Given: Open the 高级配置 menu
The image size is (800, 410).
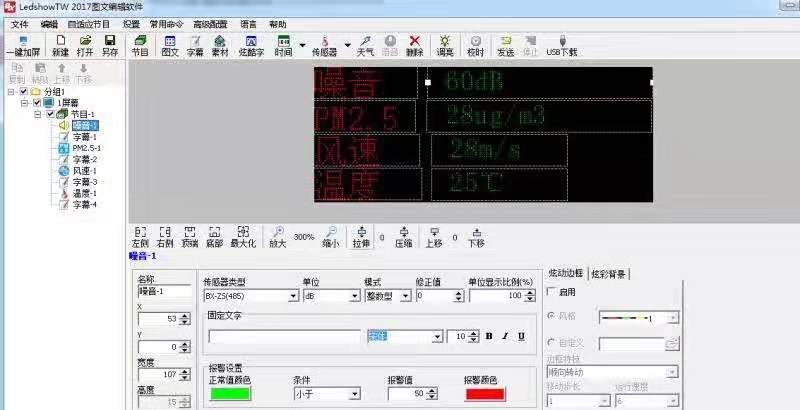Looking at the screenshot, I should click(x=210, y=24).
